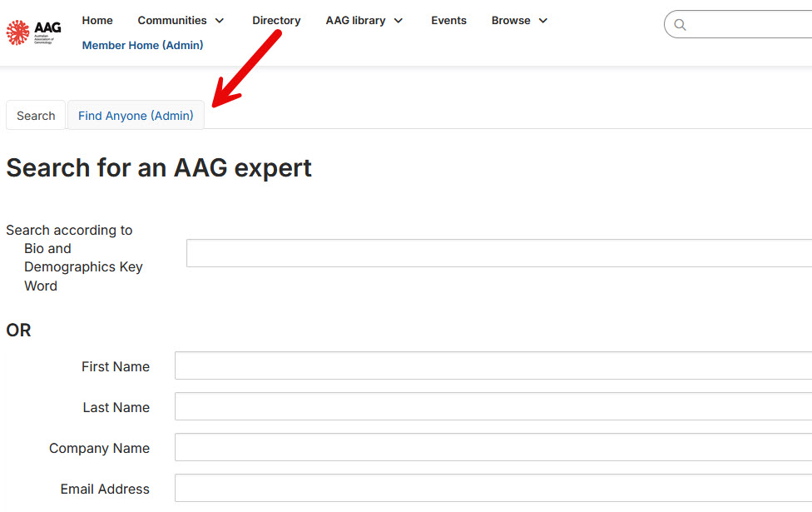The image size is (812, 512).
Task: Follow the Member Home (Admin) link
Action: click(x=142, y=45)
